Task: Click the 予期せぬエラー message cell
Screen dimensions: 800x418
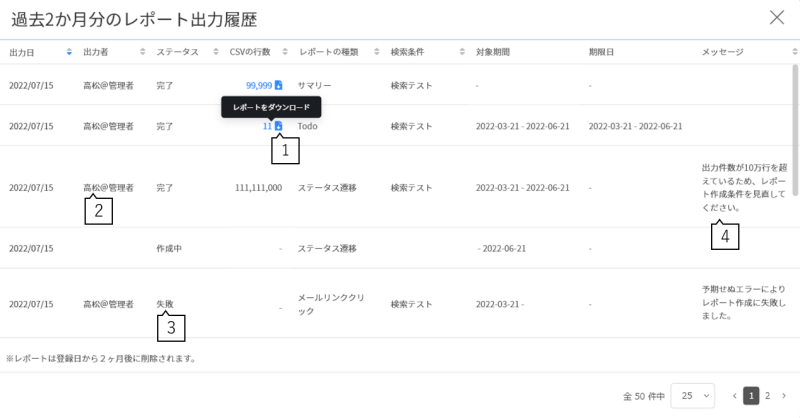Action: (744, 302)
